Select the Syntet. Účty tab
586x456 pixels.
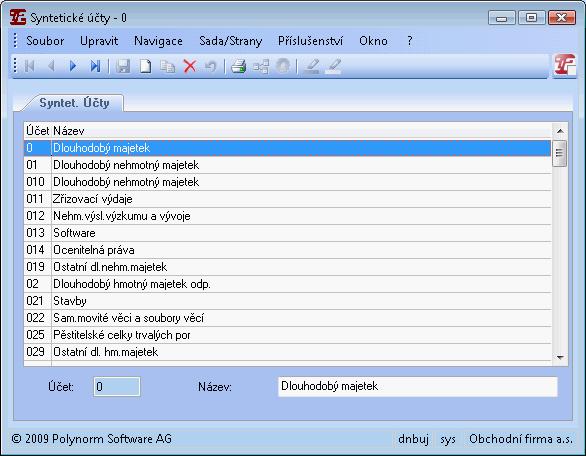pos(74,103)
